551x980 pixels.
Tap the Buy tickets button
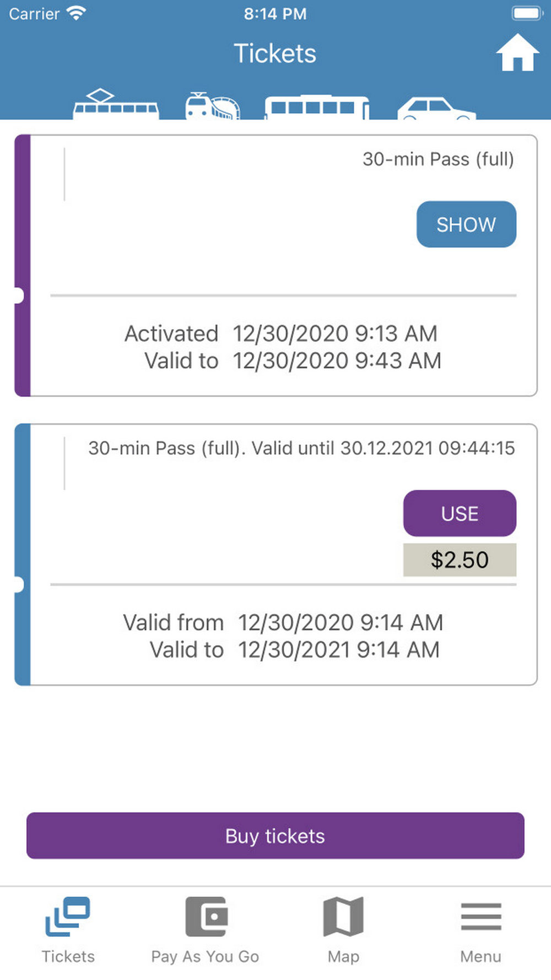click(x=275, y=836)
